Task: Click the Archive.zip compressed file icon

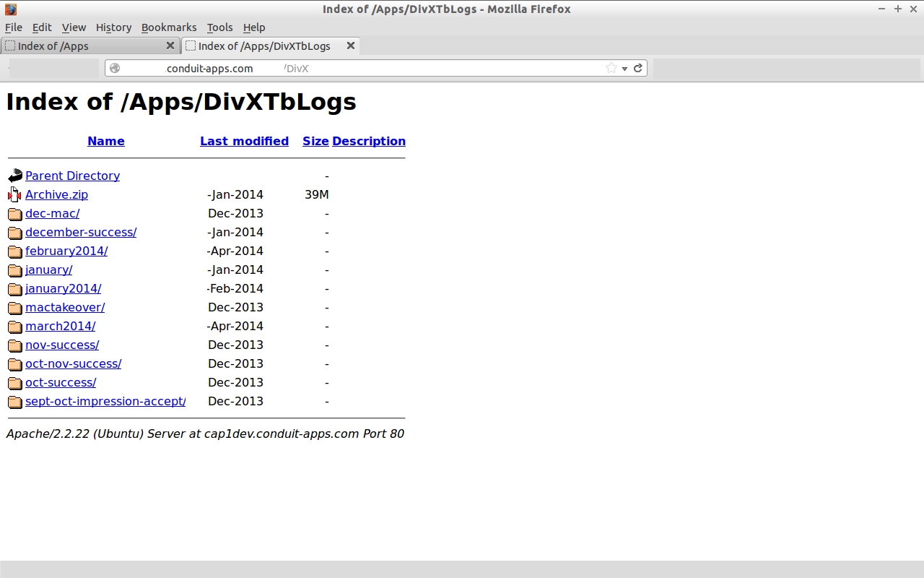Action: [x=15, y=194]
